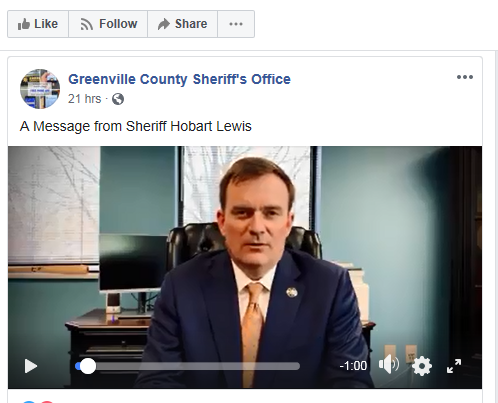This screenshot has width=498, height=403.
Task: Open the post's options ellipsis menu
Action: pyautogui.click(x=465, y=77)
